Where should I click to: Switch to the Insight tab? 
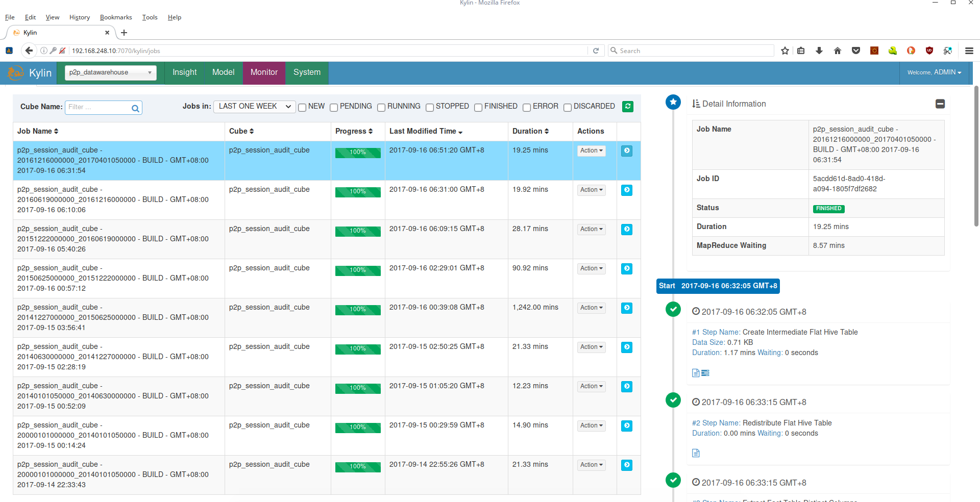tap(184, 72)
